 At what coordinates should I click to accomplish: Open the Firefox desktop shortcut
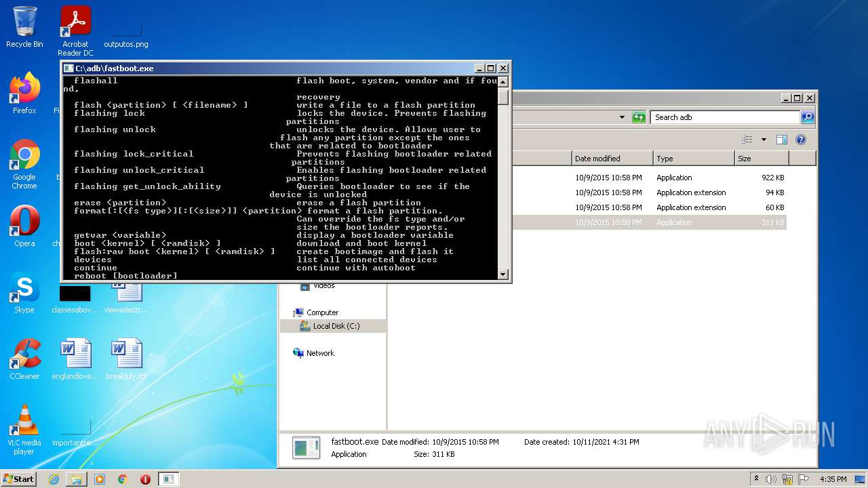(x=24, y=93)
